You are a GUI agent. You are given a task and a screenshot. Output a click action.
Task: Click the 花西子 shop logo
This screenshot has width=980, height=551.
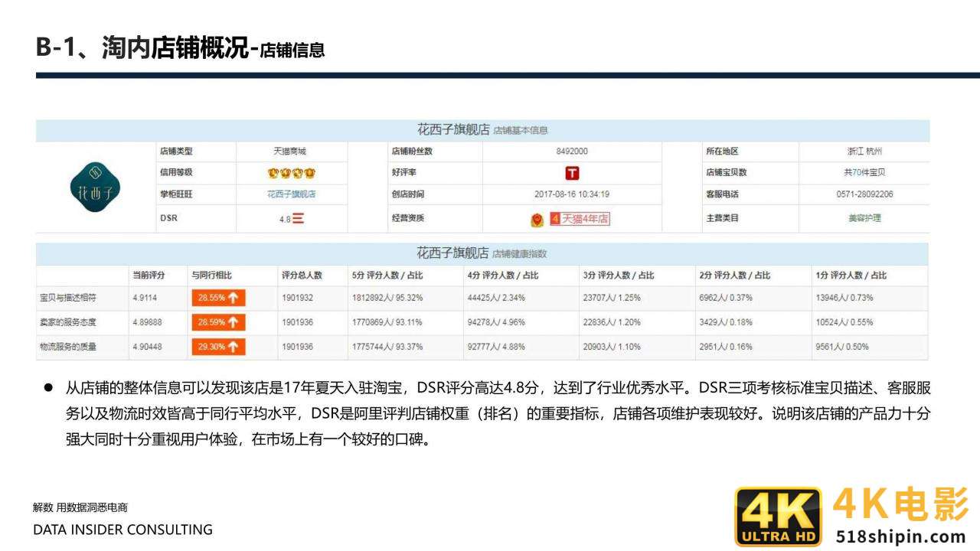coord(95,187)
